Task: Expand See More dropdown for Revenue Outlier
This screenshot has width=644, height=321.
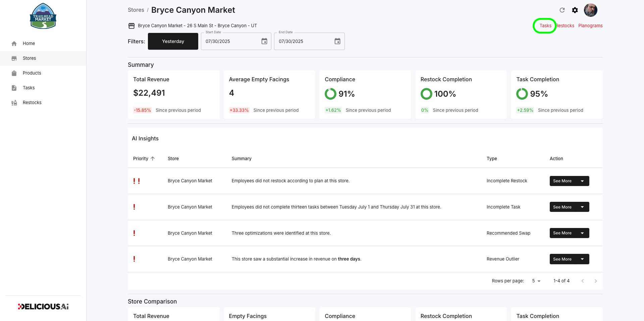Action: tap(582, 259)
